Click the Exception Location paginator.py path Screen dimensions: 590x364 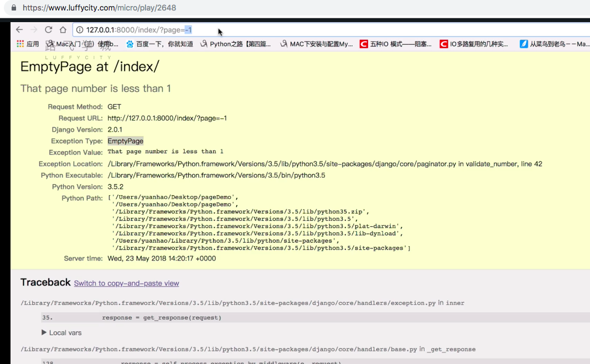(325, 164)
